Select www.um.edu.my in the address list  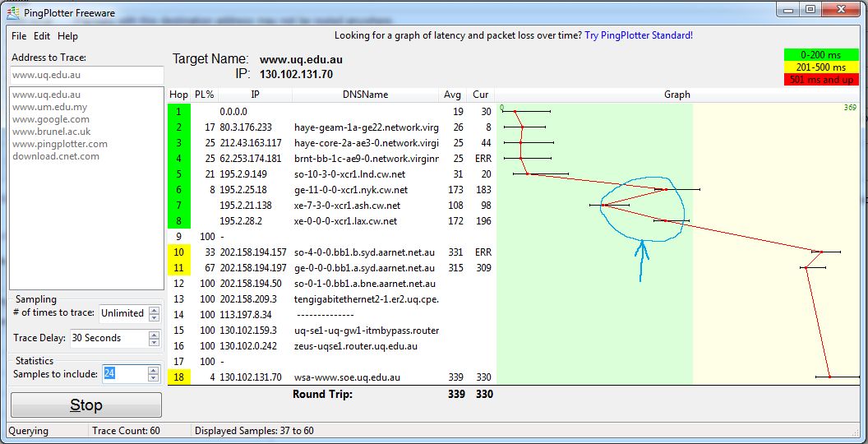[50, 107]
